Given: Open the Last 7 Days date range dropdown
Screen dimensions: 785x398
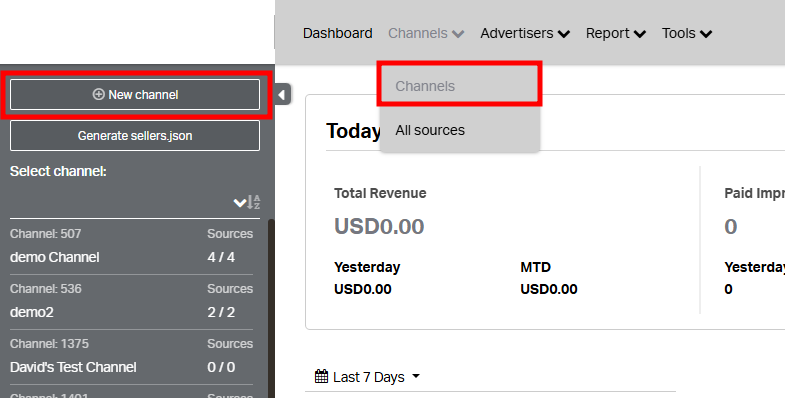Looking at the screenshot, I should point(367,376).
